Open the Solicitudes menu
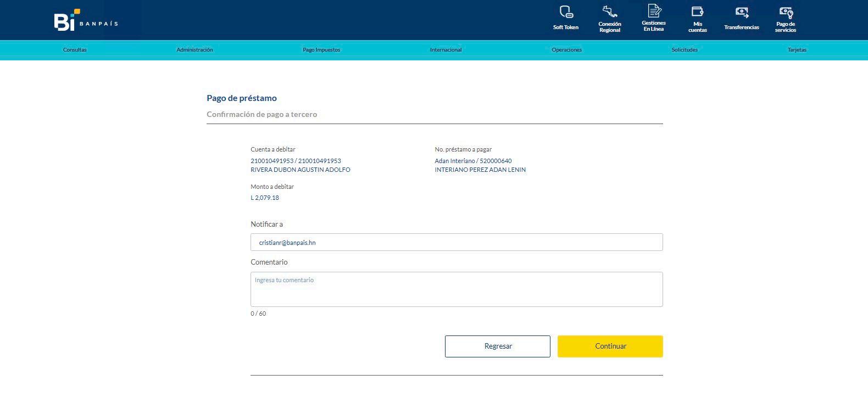 [685, 50]
